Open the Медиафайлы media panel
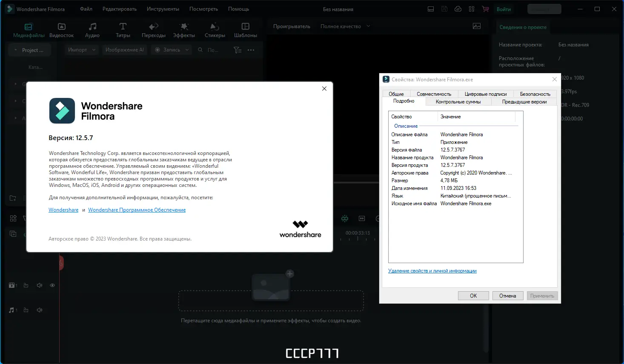Image resolution: width=624 pixels, height=364 pixels. click(29, 30)
